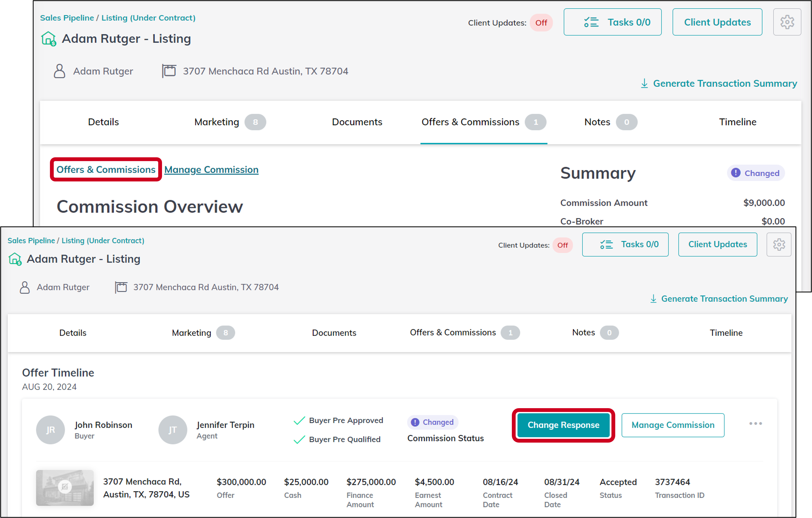Select the person icon next to Adam Rutger
Screen dimensions: 812x518
(59, 71)
